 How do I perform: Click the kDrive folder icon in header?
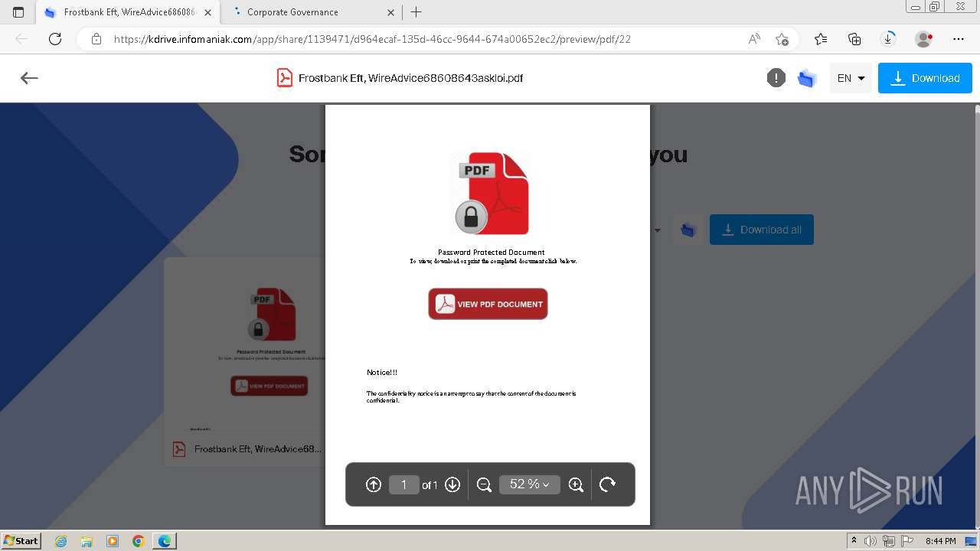point(807,78)
